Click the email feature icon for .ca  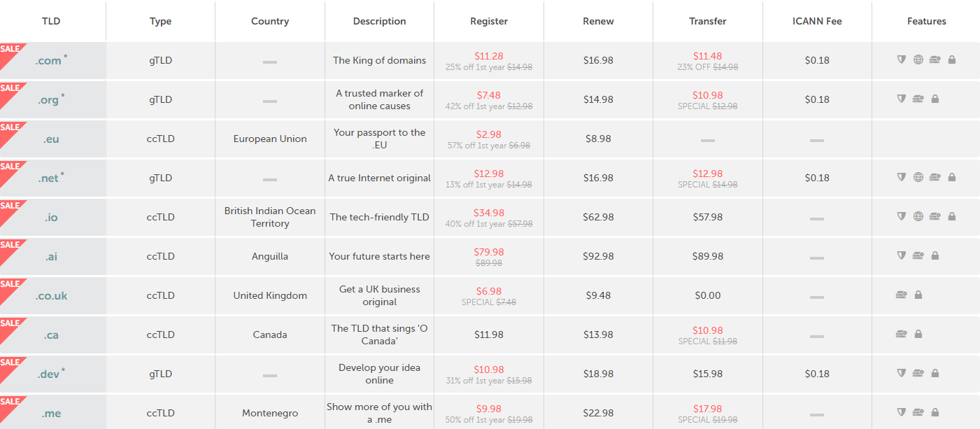(x=900, y=334)
